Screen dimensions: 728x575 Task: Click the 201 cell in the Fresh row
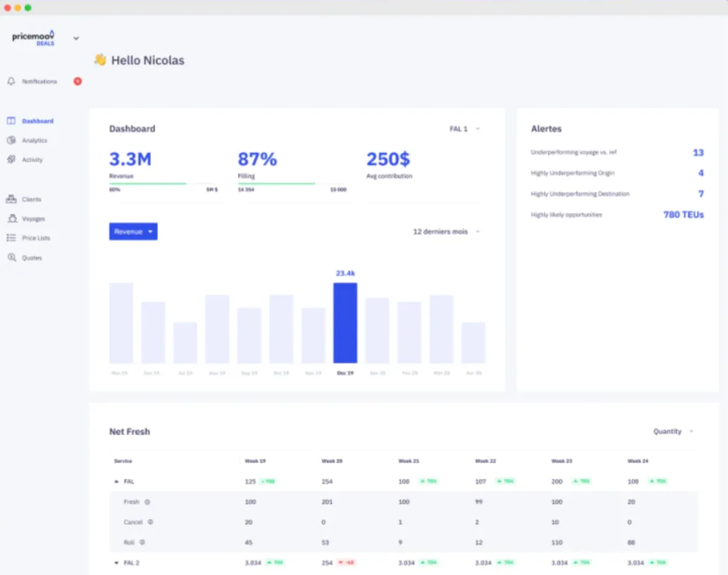pyautogui.click(x=327, y=502)
